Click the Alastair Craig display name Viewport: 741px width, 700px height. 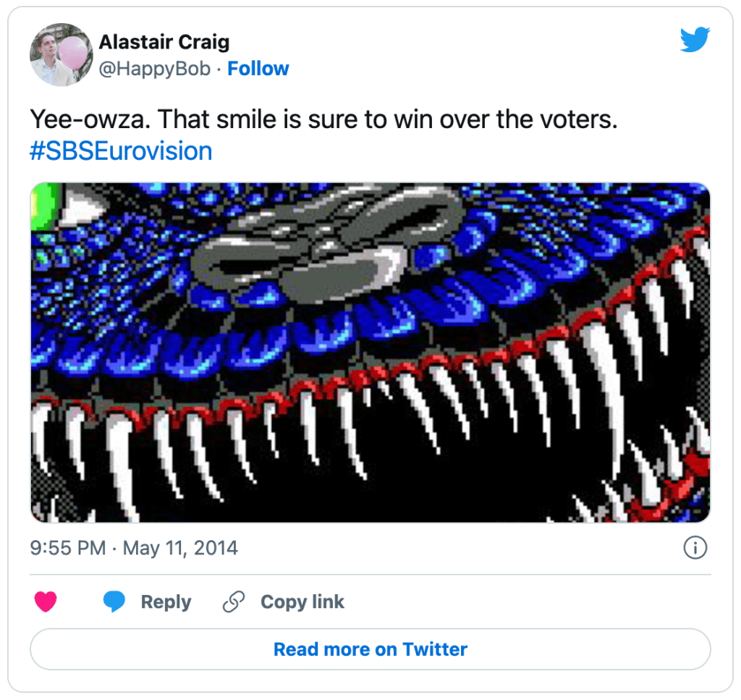pyautogui.click(x=164, y=42)
